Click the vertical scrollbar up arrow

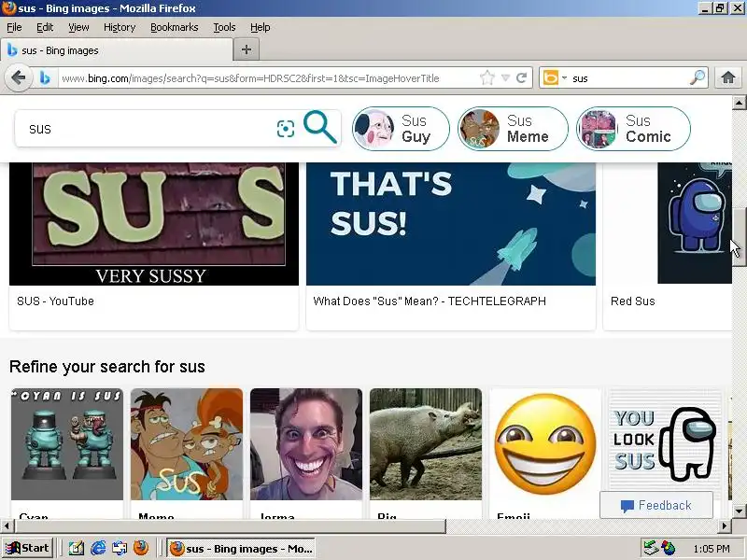(x=739, y=102)
